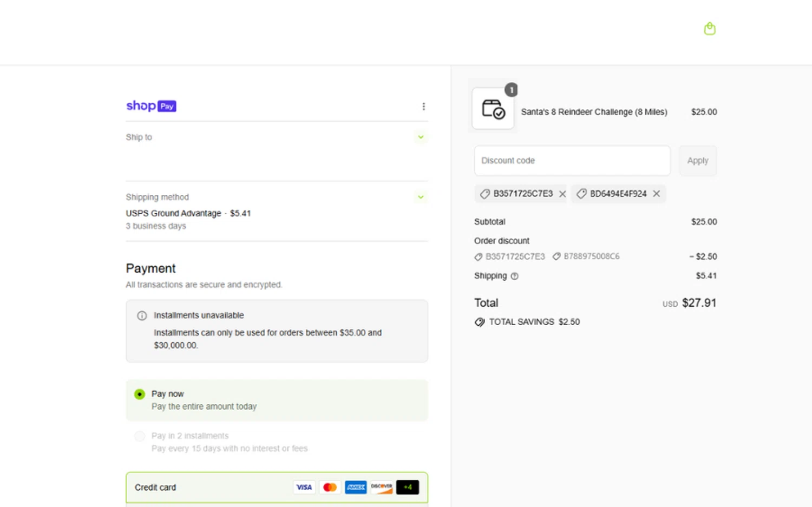Viewport: 812px width, 507px height.
Task: Click "USPS Ground Advantage" shipping text
Action: [173, 213]
